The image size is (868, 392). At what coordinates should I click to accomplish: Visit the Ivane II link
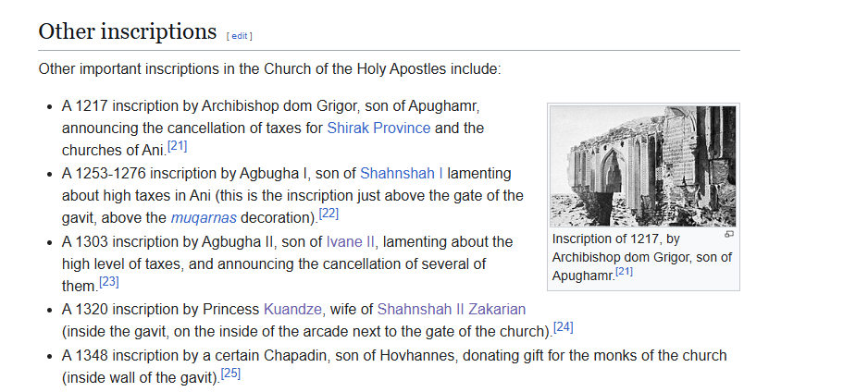pos(351,241)
